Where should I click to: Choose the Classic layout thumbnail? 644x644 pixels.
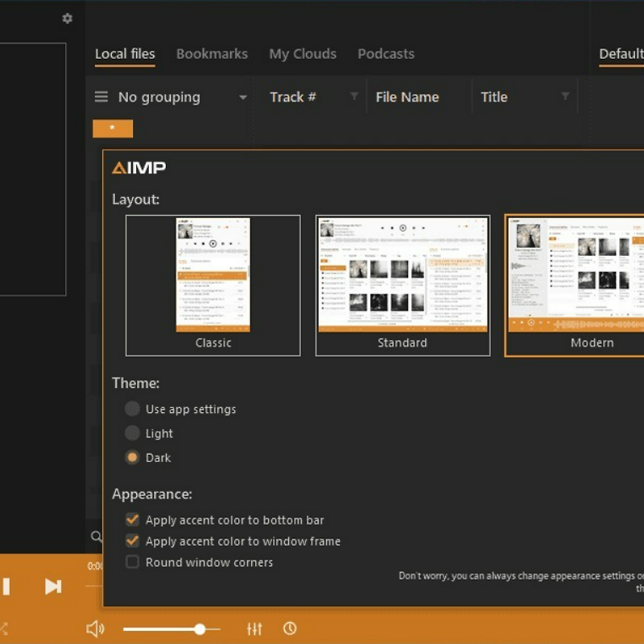point(213,285)
